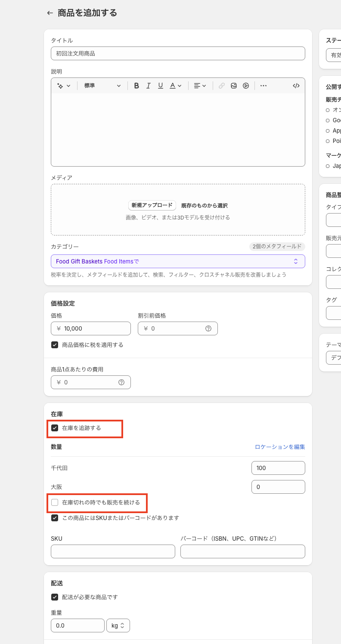Uncheck 商品価格に税を適用する checkbox
Image resolution: width=341 pixels, height=644 pixels.
55,345
